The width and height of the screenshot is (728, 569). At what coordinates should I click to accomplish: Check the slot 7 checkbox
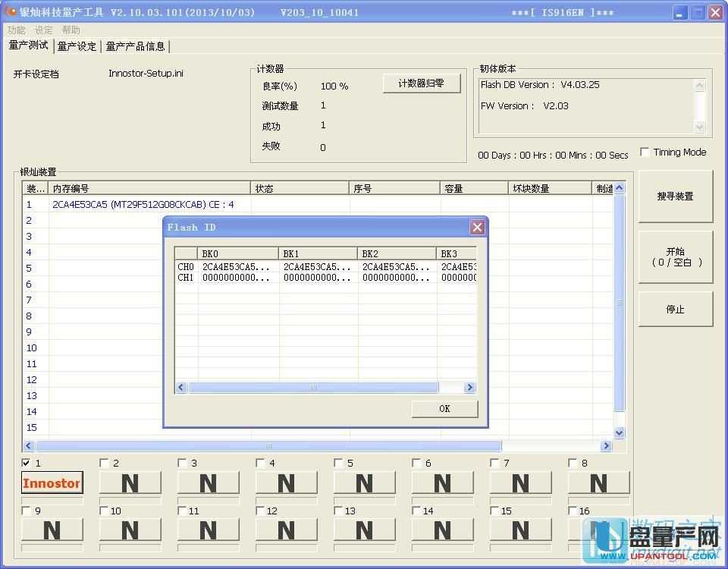(495, 463)
